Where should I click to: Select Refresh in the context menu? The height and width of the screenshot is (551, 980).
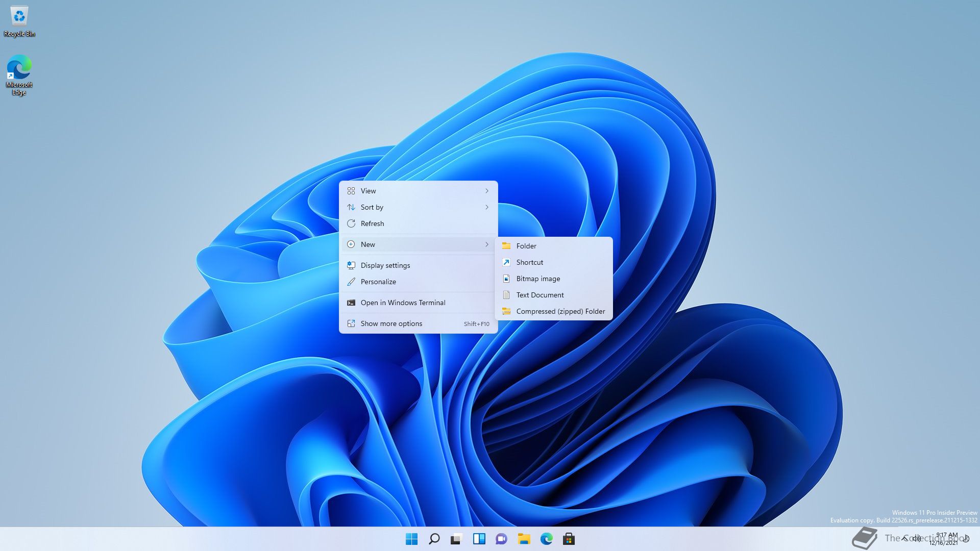pyautogui.click(x=419, y=223)
